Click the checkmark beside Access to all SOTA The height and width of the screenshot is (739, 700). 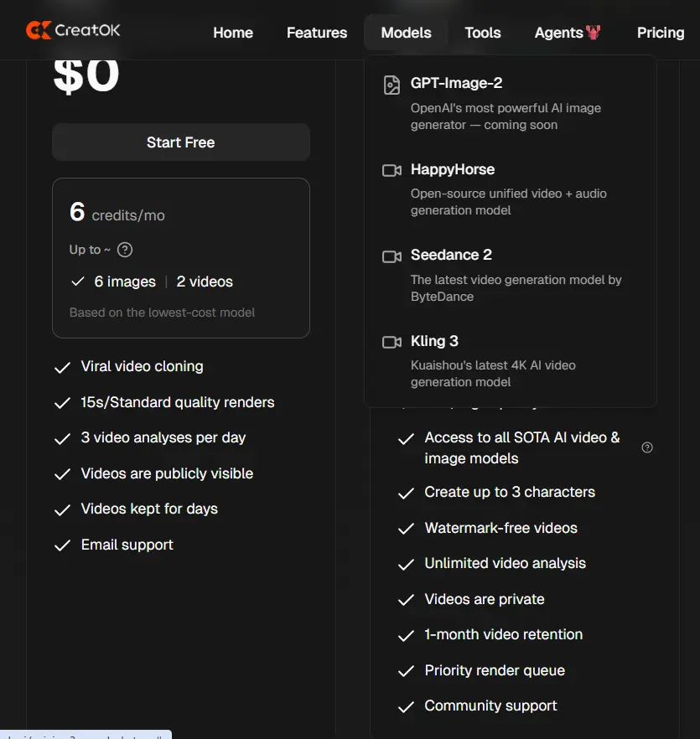point(406,439)
